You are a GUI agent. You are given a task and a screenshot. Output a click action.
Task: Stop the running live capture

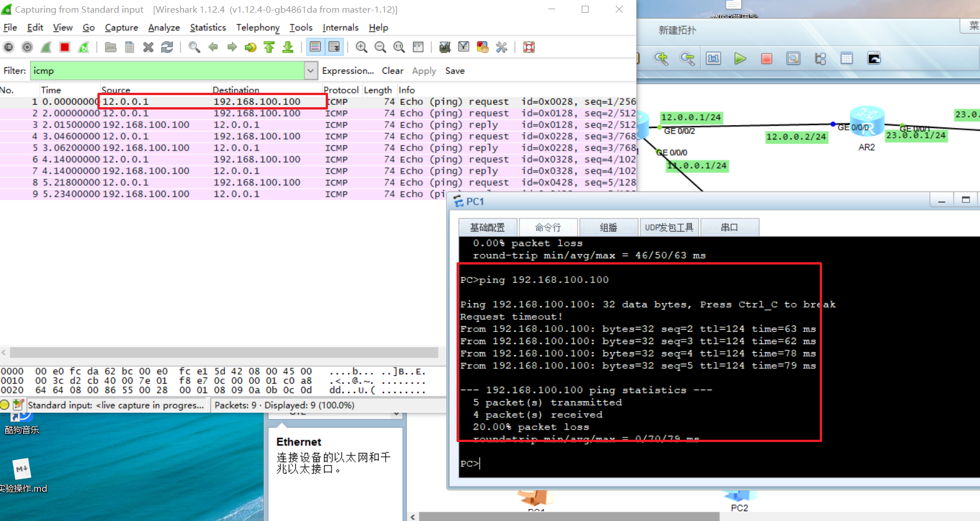65,47
